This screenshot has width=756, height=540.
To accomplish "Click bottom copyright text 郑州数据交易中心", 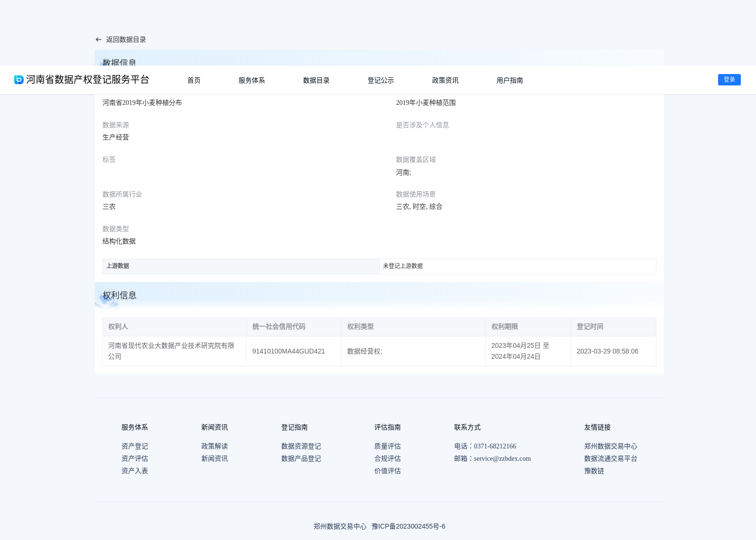I will click(x=340, y=526).
